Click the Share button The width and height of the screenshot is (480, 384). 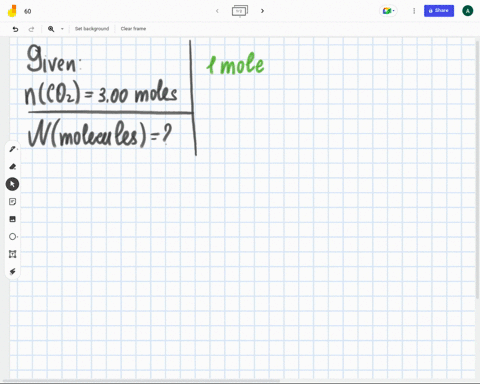click(x=439, y=11)
